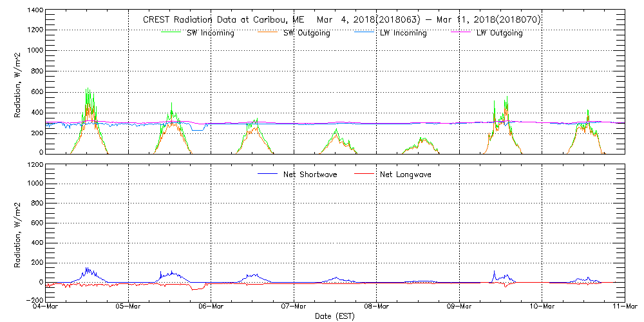Select the SW Outgoing legend label
The image size is (644, 322).
point(307,33)
